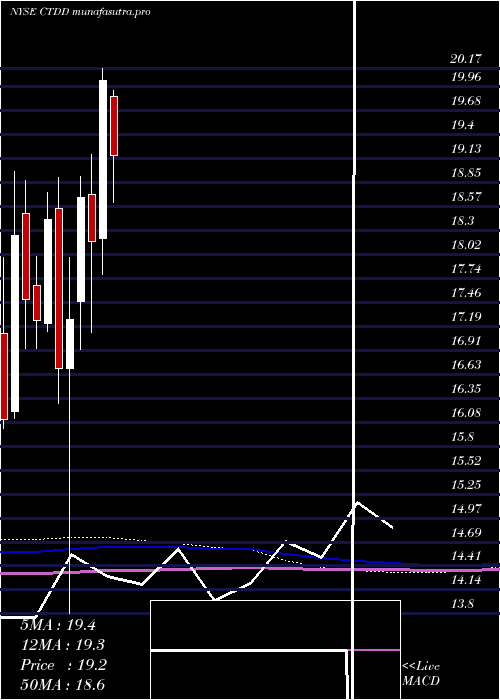Image resolution: width=500 pixels, height=700 pixels.
Task: Select the 18.02 price axis label
Action: click(x=466, y=245)
